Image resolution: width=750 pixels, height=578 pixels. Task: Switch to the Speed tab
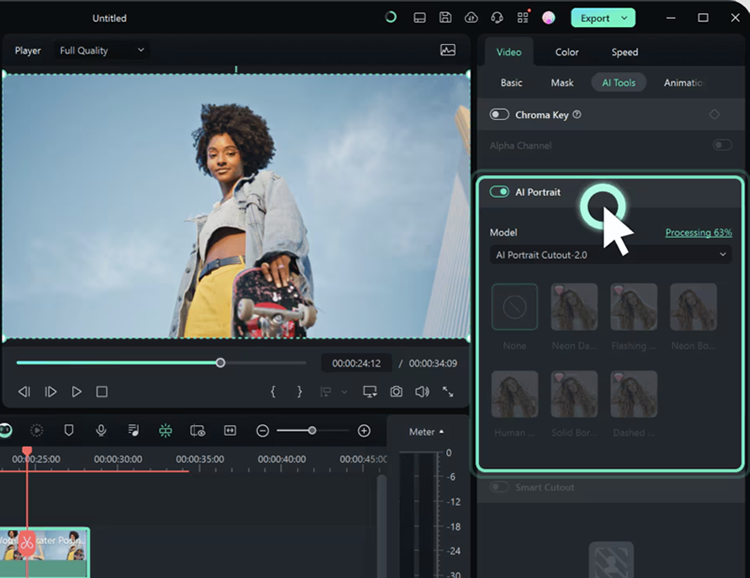(625, 52)
